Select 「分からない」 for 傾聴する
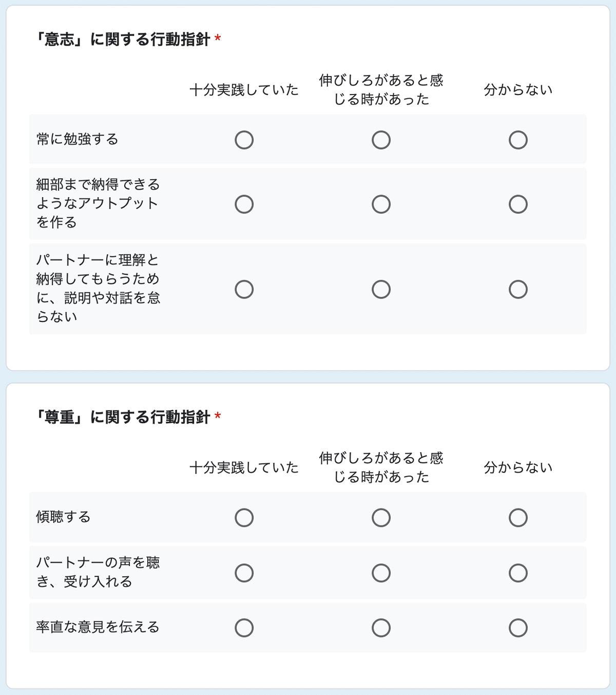This screenshot has width=616, height=695. [518, 518]
